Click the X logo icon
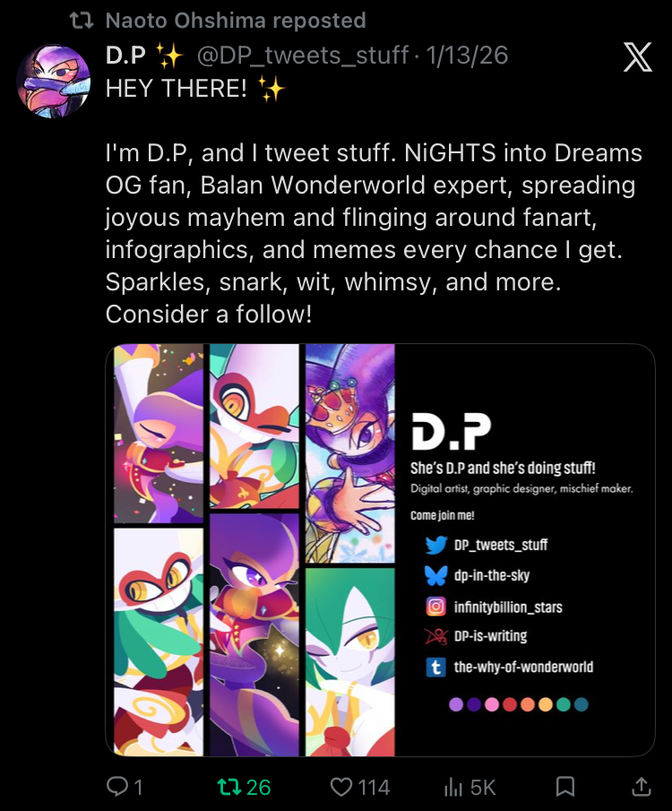672x811 pixels. click(x=637, y=56)
